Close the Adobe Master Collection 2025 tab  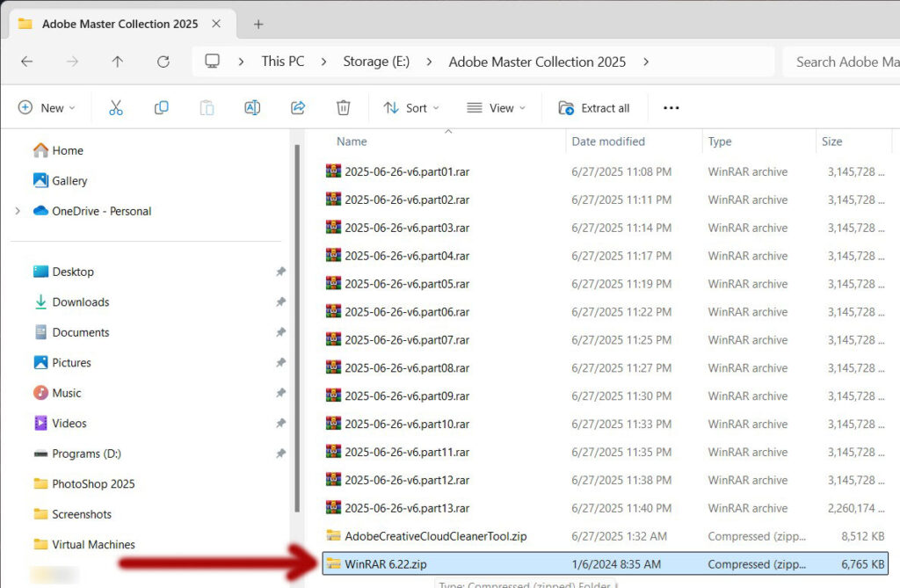coord(216,24)
